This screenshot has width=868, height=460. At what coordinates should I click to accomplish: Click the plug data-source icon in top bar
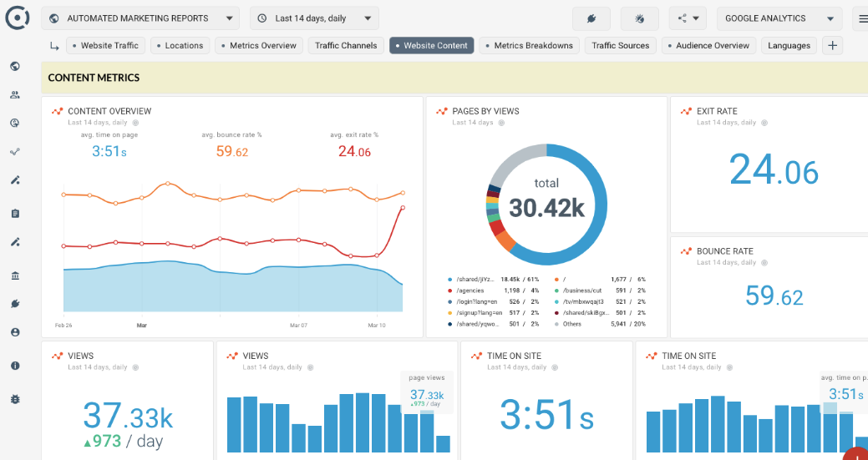coord(591,18)
